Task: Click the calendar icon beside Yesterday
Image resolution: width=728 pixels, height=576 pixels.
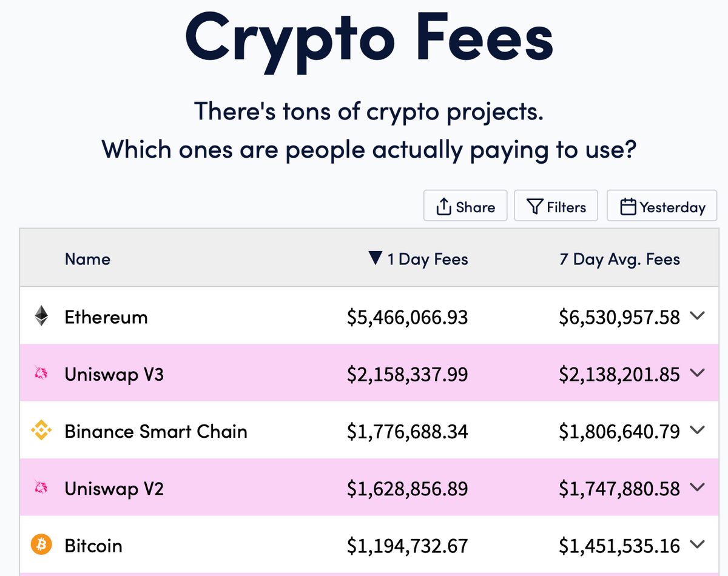Action: tap(629, 207)
